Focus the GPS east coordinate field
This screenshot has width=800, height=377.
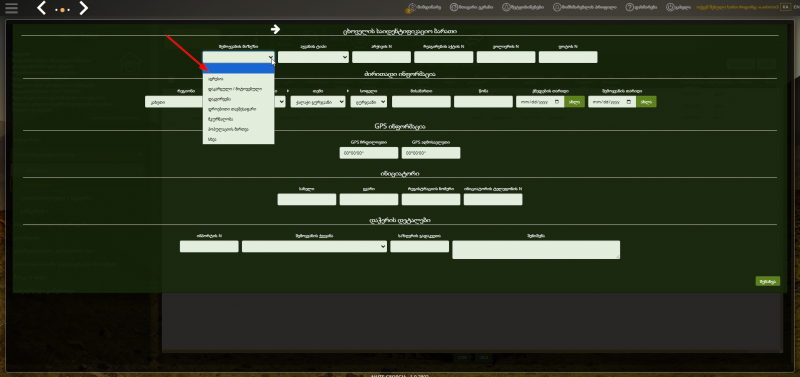point(431,153)
